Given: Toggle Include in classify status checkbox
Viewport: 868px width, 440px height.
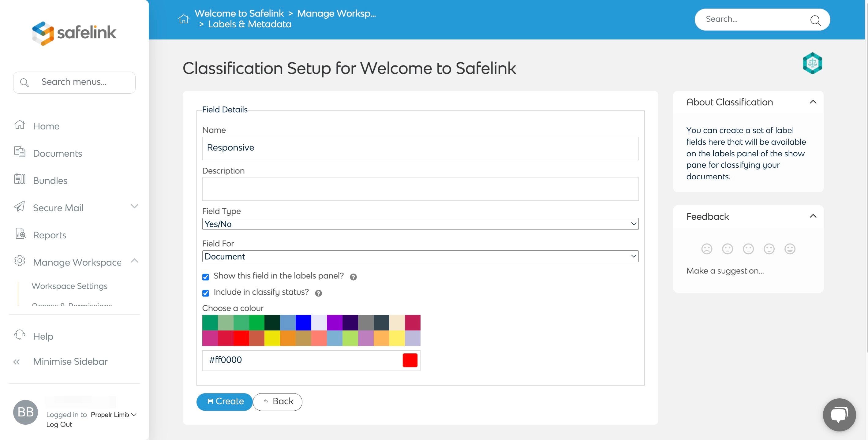Looking at the screenshot, I should 206,293.
